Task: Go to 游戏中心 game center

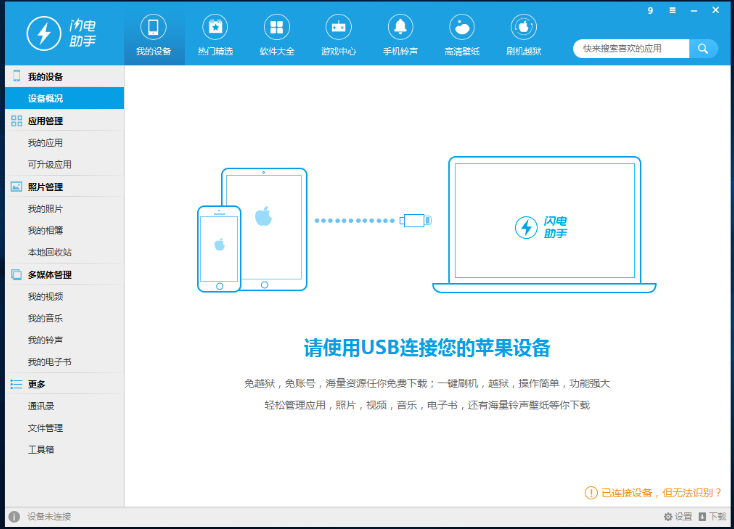Action: [339, 35]
